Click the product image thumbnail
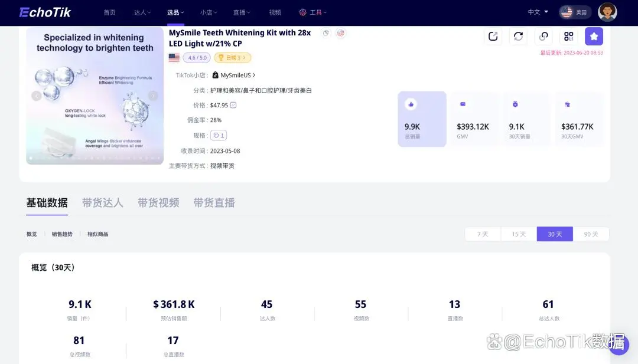This screenshot has height=364, width=638. (x=95, y=96)
